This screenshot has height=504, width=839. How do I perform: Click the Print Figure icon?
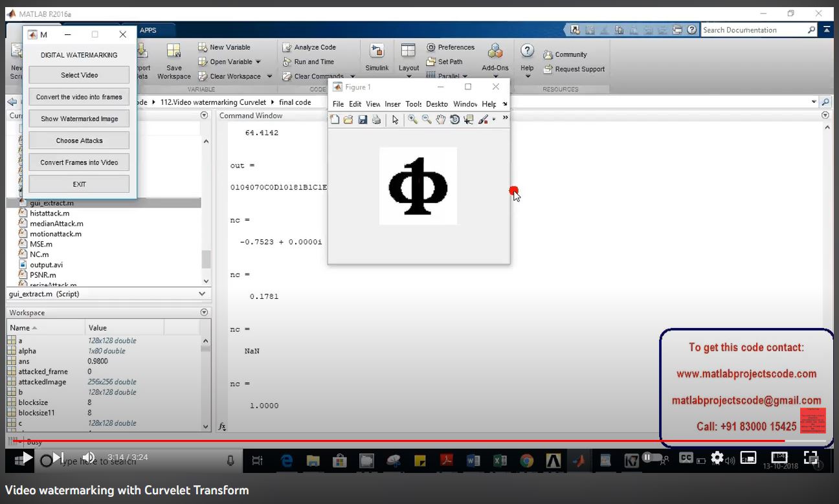[376, 120]
